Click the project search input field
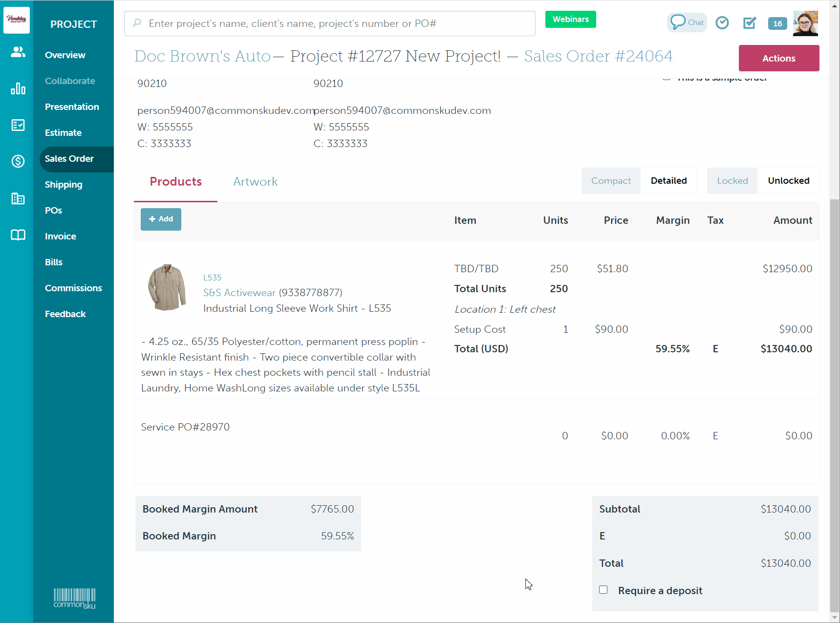The image size is (840, 623). coord(330,23)
